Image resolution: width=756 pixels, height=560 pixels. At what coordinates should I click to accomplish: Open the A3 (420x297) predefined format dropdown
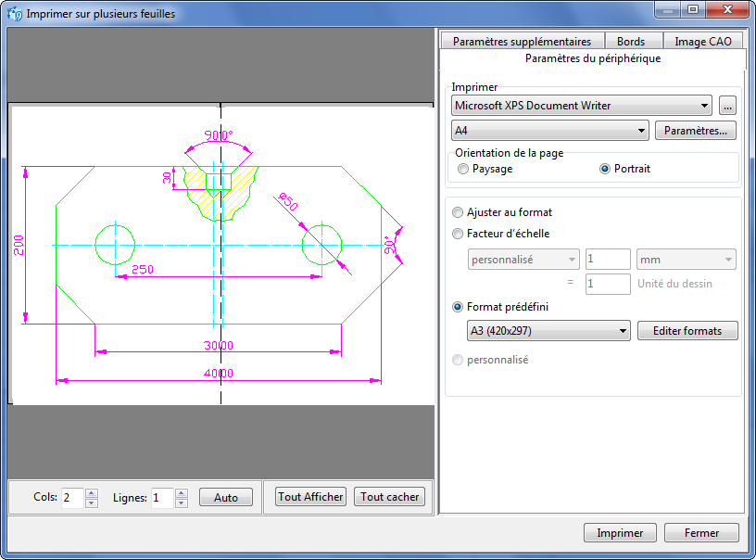point(548,331)
